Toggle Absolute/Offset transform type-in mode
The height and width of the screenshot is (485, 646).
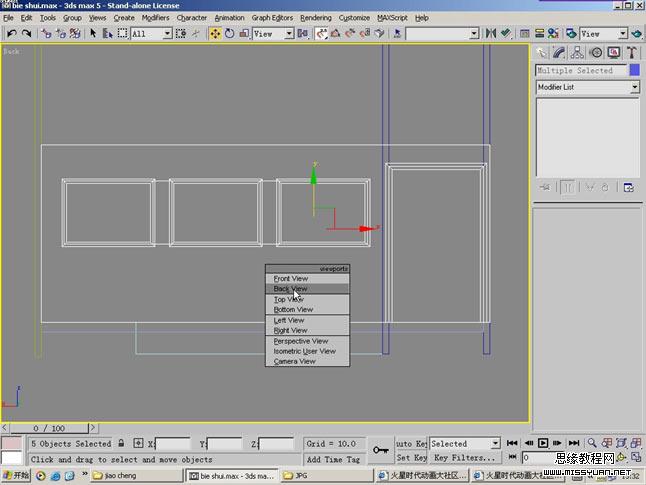coord(138,443)
